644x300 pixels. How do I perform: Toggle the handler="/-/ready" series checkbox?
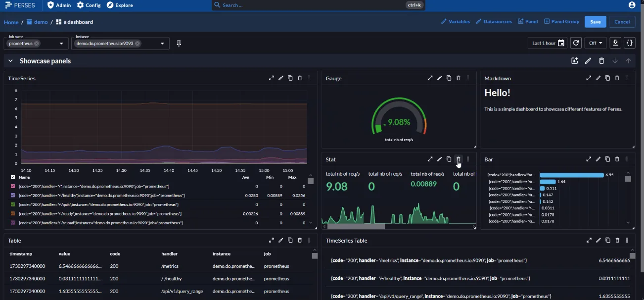point(13,213)
